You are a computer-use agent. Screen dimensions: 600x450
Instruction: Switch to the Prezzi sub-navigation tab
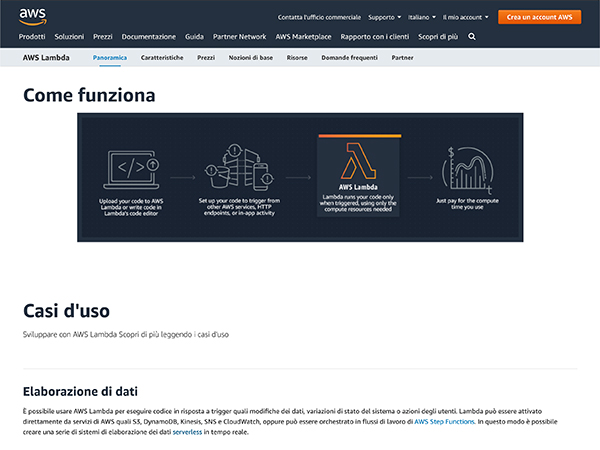click(x=206, y=58)
